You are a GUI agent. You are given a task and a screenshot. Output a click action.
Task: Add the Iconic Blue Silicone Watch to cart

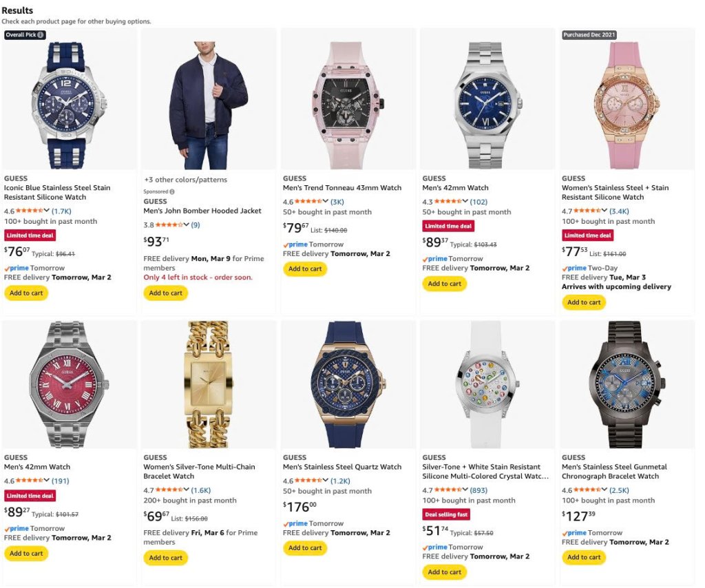pyautogui.click(x=26, y=293)
